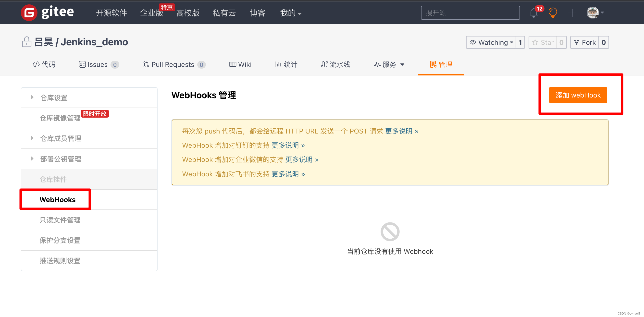Fork the repository with Fork button
Screen dimensions: 644x317
584,42
